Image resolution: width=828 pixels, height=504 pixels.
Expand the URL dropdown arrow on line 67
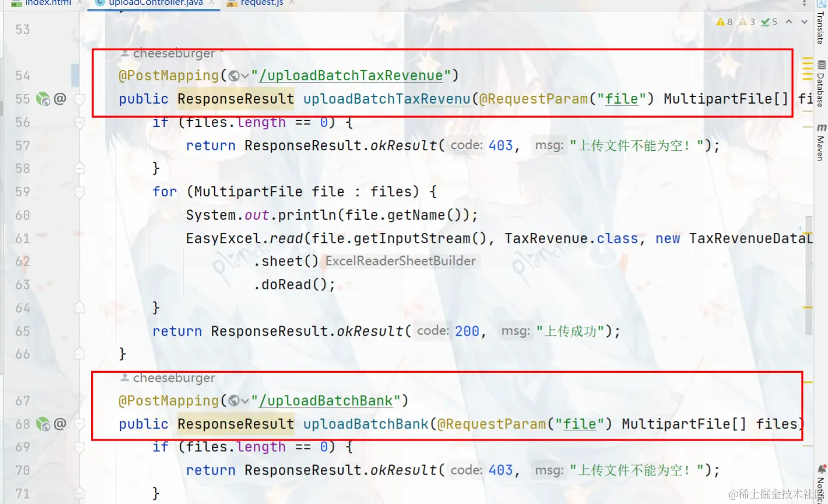tap(245, 402)
